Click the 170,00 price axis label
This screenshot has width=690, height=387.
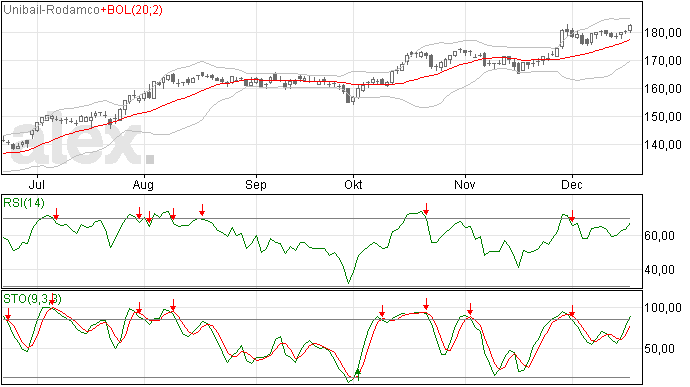coord(662,61)
